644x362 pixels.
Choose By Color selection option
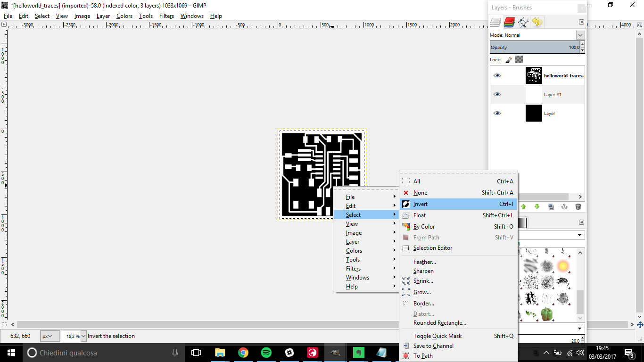(x=458, y=227)
